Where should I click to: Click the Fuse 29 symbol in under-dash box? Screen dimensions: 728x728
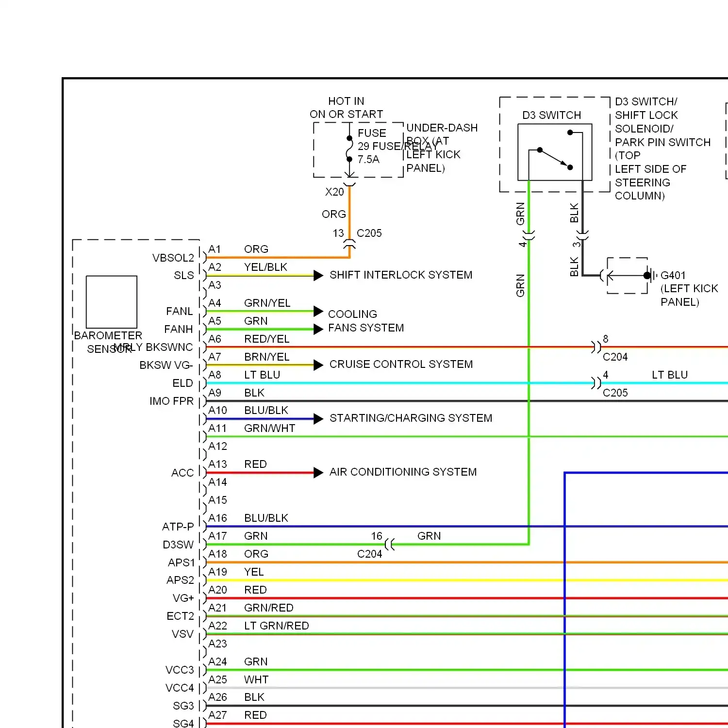349,149
